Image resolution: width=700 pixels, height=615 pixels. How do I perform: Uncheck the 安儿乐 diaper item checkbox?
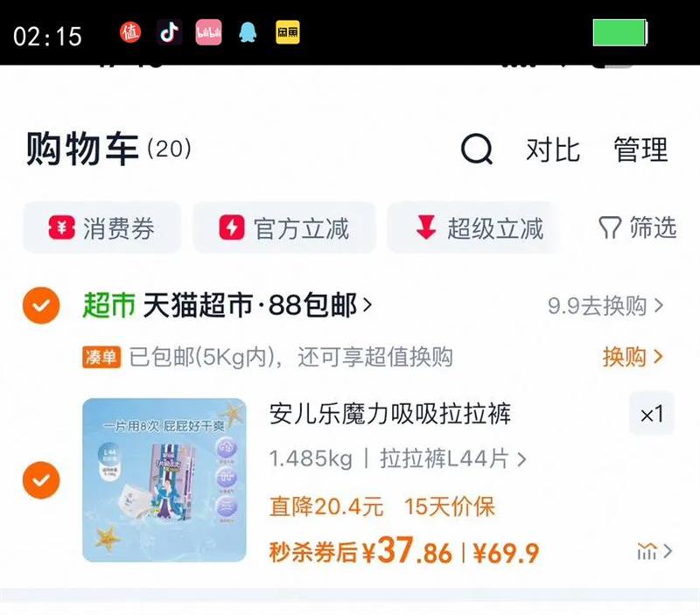click(41, 480)
